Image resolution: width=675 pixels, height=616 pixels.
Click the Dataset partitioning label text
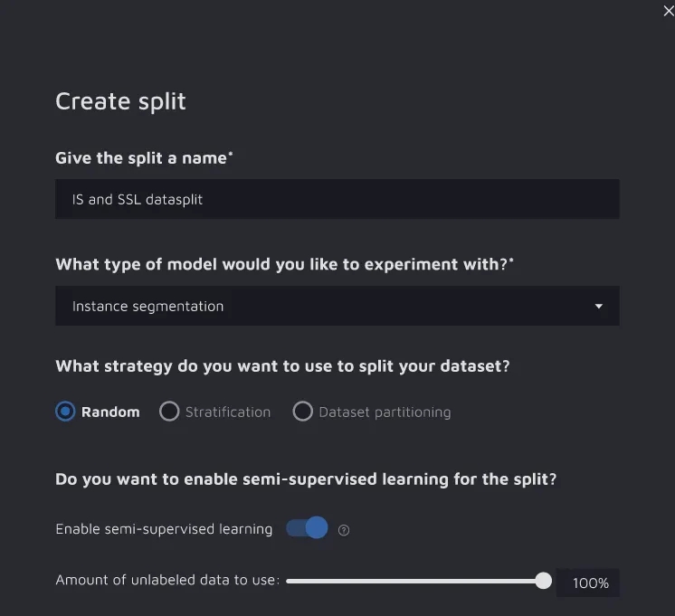point(385,412)
